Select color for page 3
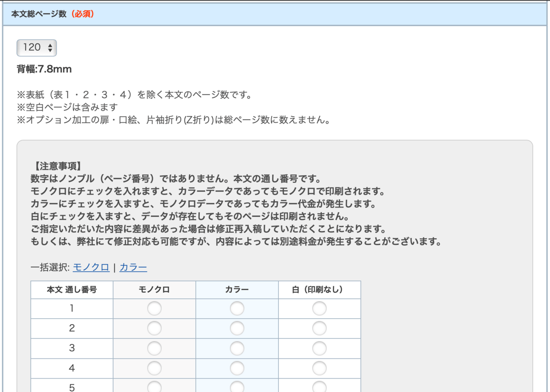The image size is (550, 392). point(237,347)
